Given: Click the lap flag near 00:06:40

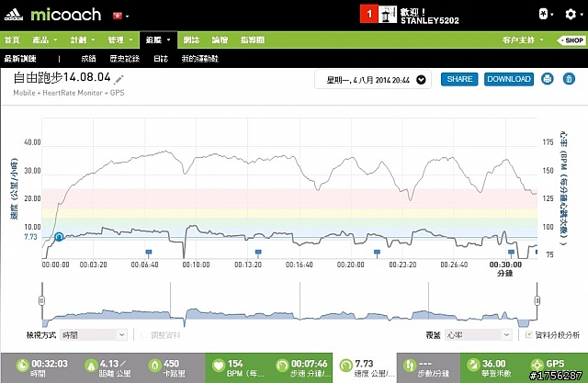Looking at the screenshot, I should click(149, 253).
